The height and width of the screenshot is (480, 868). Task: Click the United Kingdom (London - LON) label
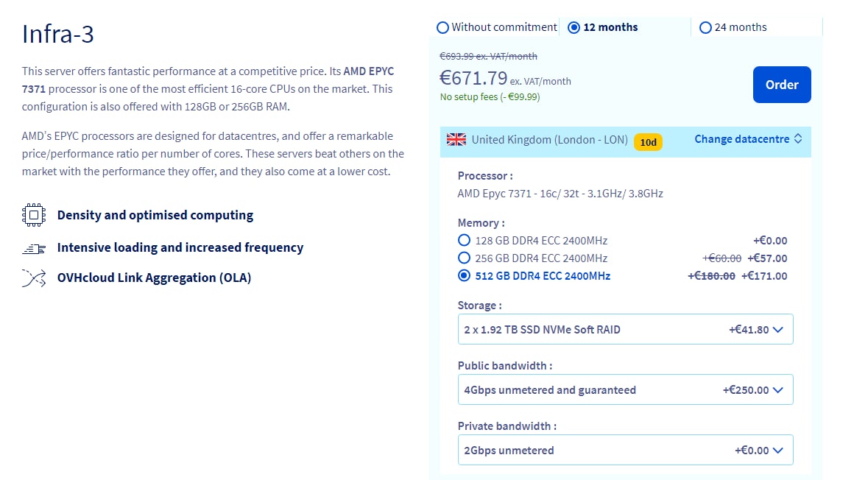coord(550,140)
